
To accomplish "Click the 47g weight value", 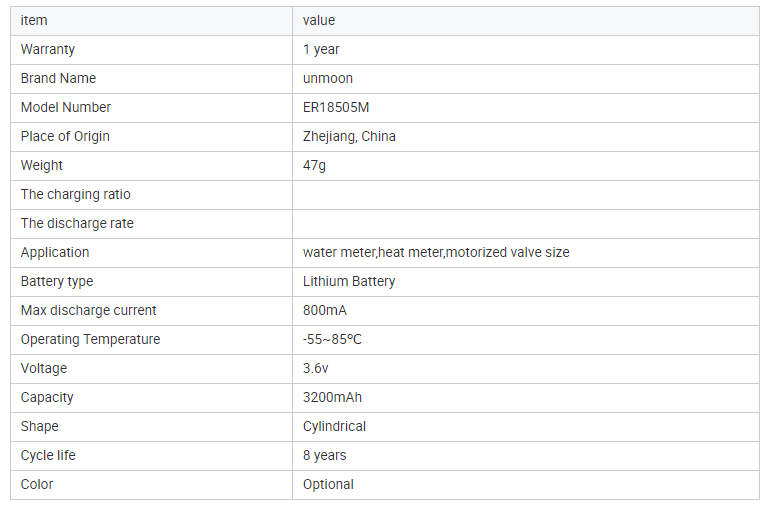I will (314, 165).
